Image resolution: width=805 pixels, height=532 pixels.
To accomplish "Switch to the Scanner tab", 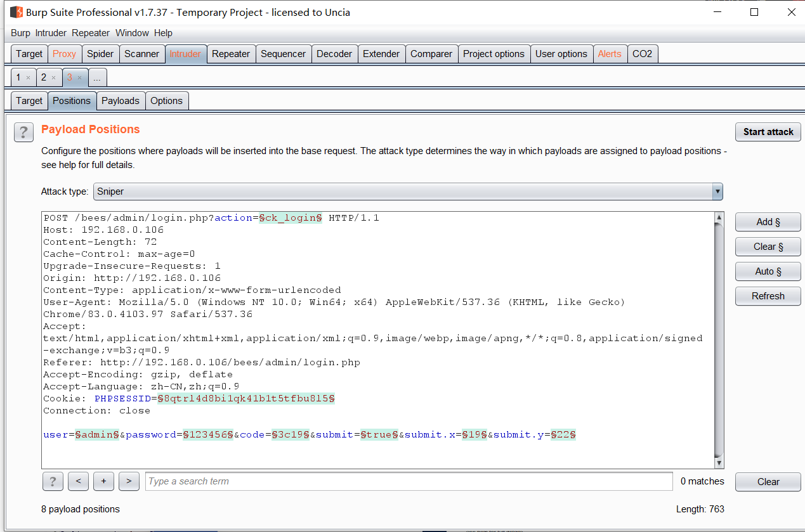I will (x=141, y=54).
